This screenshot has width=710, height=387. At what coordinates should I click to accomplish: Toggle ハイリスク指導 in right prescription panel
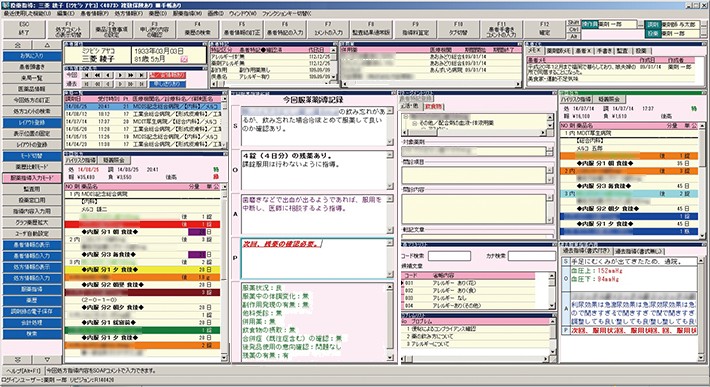click(577, 99)
